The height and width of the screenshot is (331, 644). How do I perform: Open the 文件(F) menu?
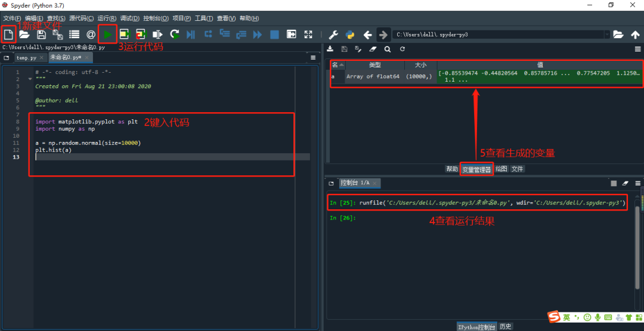(13, 18)
